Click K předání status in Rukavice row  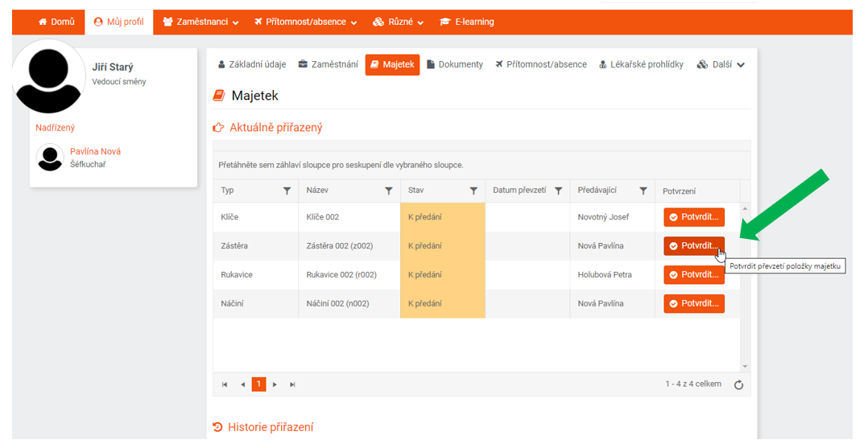pos(443,275)
